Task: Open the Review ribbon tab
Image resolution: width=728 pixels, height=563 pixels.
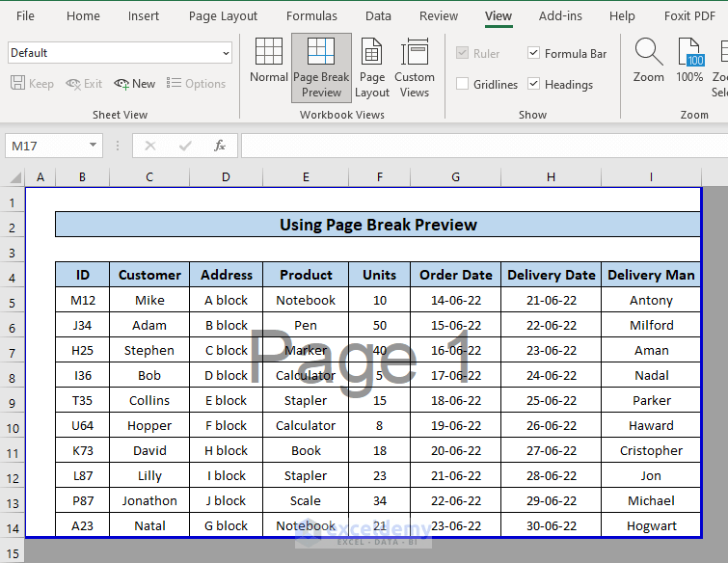Action: click(439, 15)
